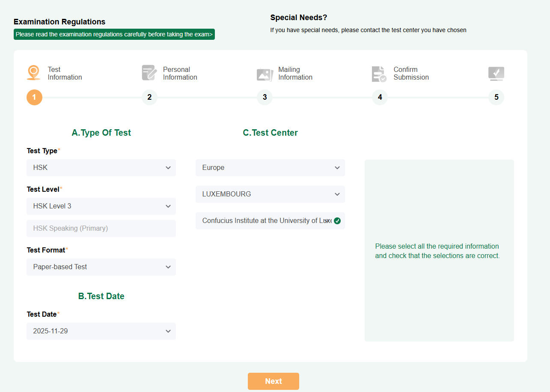Click the orange step 1 circle
Screen dimensions: 550x392
34,97
